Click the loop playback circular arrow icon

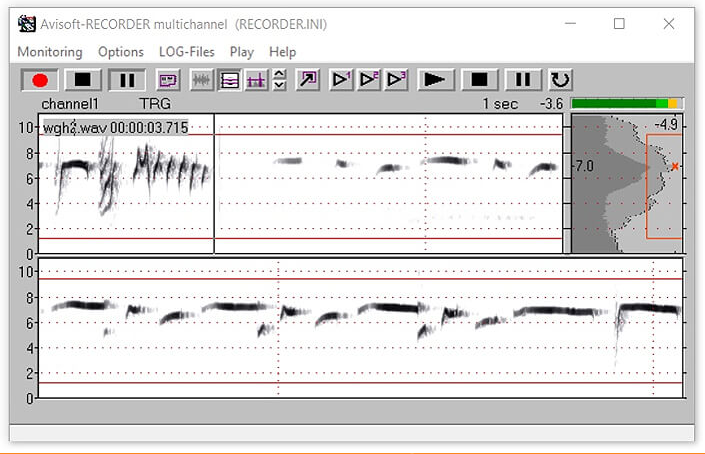coord(561,80)
